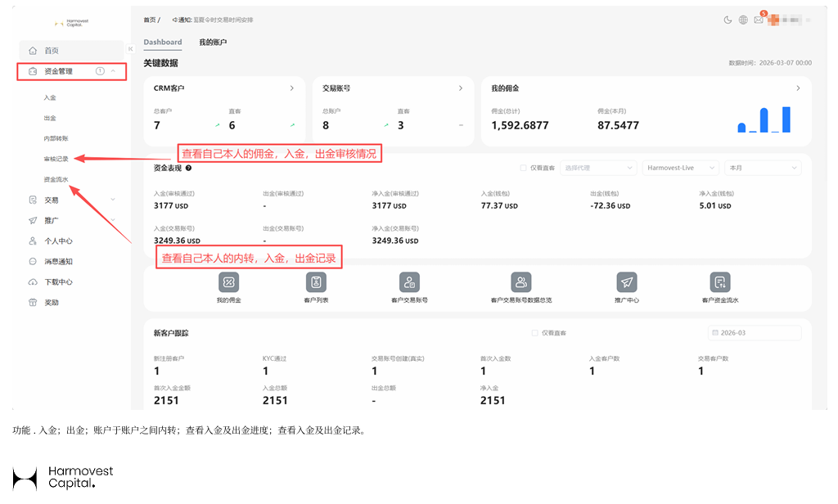Click the 消息通知 icon in sidebar
The width and height of the screenshot is (838, 504).
(33, 261)
